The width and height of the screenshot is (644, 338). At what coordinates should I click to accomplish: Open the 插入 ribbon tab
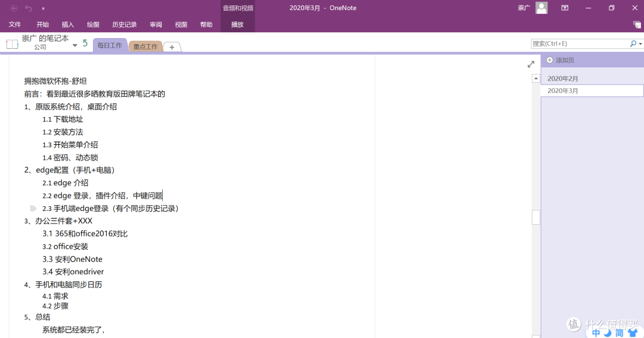coord(68,24)
